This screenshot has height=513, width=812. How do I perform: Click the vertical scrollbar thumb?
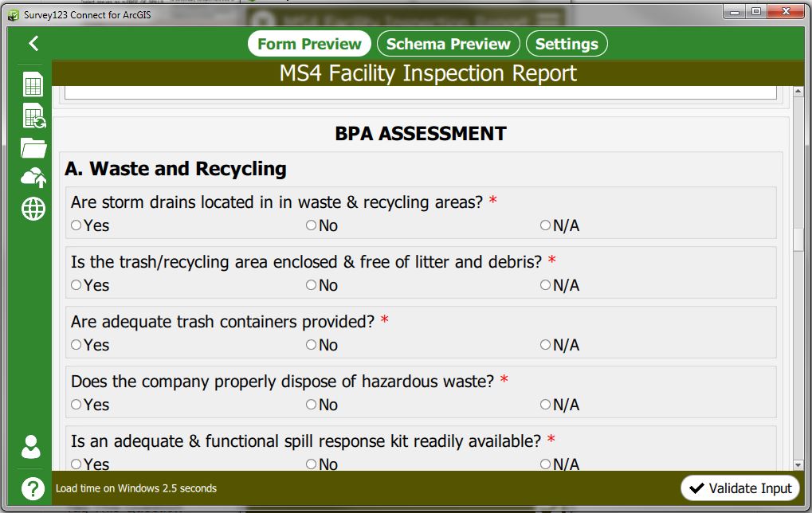(x=798, y=239)
